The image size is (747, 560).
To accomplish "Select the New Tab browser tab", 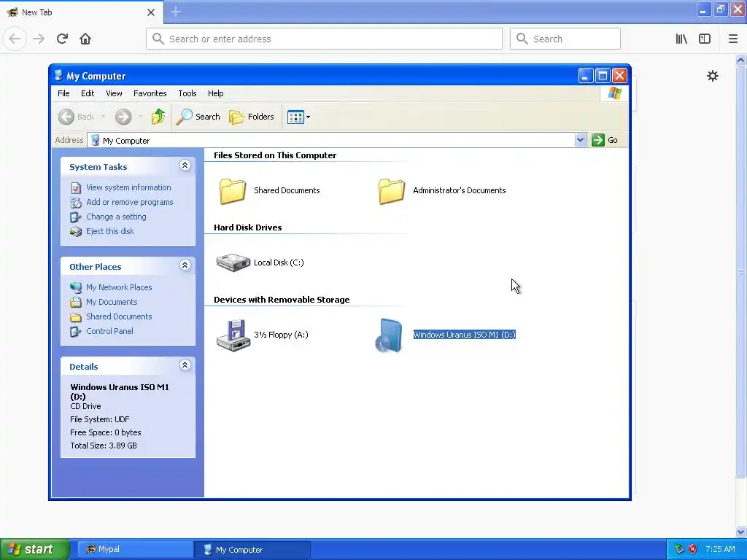I will (x=82, y=12).
